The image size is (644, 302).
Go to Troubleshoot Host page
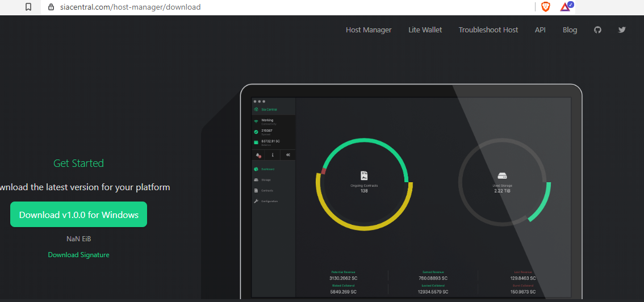click(488, 30)
